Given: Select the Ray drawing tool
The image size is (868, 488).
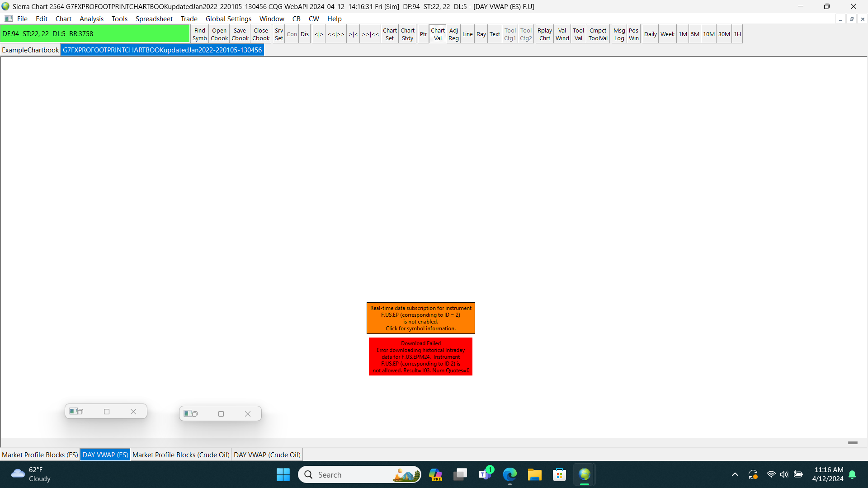Looking at the screenshot, I should tap(481, 34).
